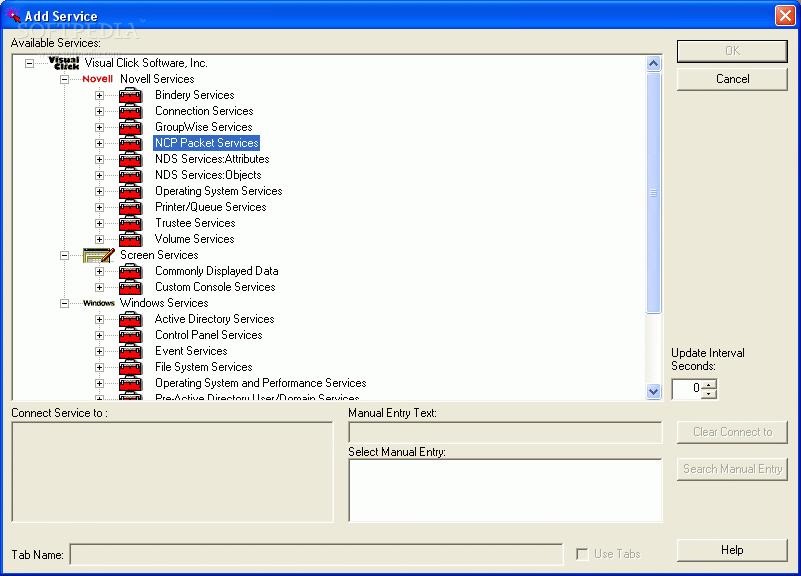Click the Help button
This screenshot has width=801, height=576.
[x=732, y=550]
